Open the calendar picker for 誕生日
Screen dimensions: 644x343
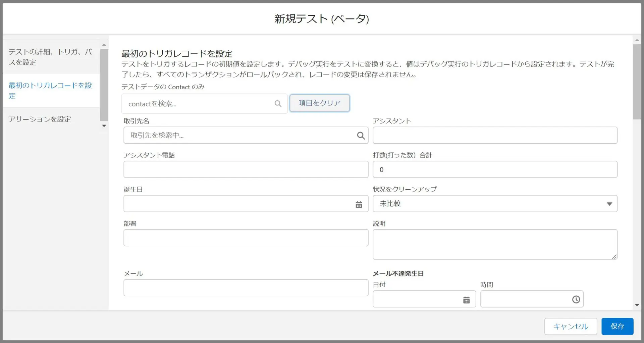(x=359, y=204)
